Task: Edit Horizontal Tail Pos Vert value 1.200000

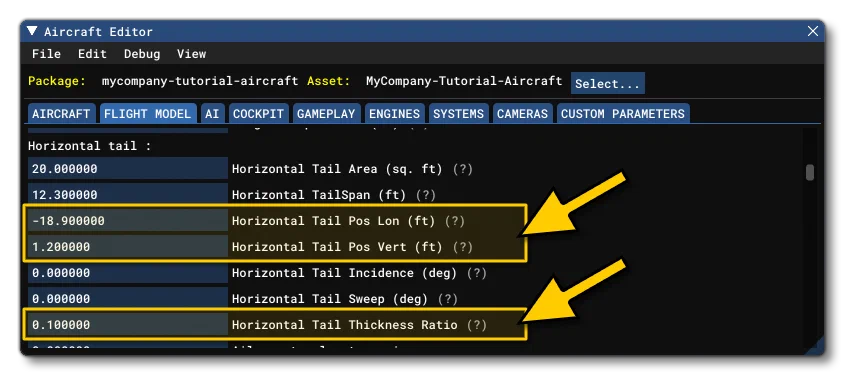Action: pos(128,247)
